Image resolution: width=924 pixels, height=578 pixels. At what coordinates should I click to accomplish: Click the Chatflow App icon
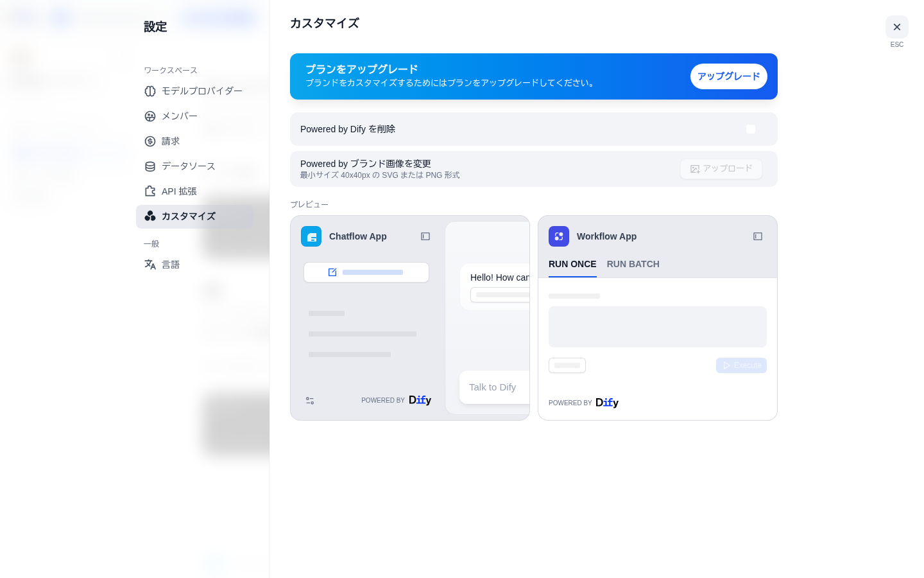311,236
